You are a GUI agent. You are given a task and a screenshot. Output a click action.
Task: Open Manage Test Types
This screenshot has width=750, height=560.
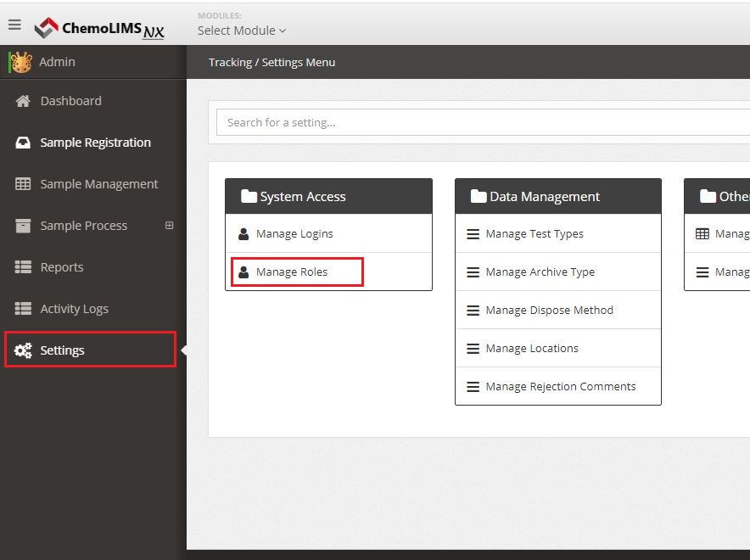(x=534, y=234)
